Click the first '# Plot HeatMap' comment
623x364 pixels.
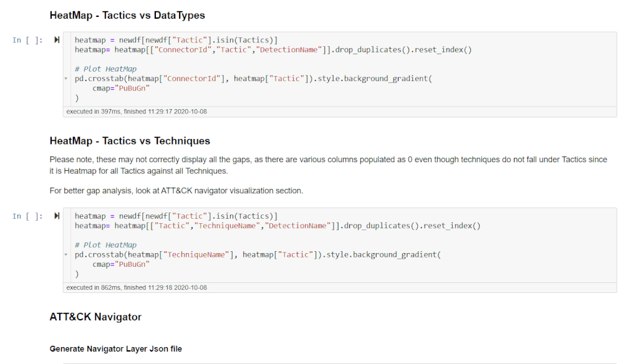[105, 69]
